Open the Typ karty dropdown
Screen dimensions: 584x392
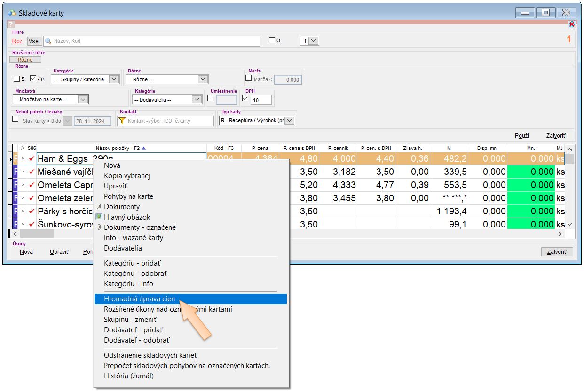pyautogui.click(x=290, y=121)
